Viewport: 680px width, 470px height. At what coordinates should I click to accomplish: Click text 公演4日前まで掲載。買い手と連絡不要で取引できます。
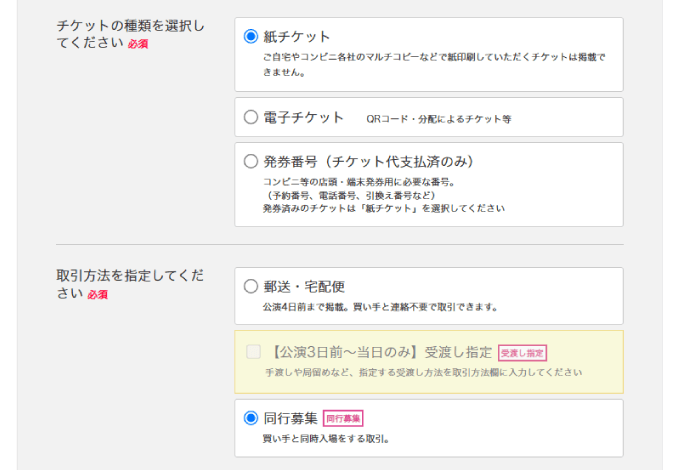coord(380,307)
